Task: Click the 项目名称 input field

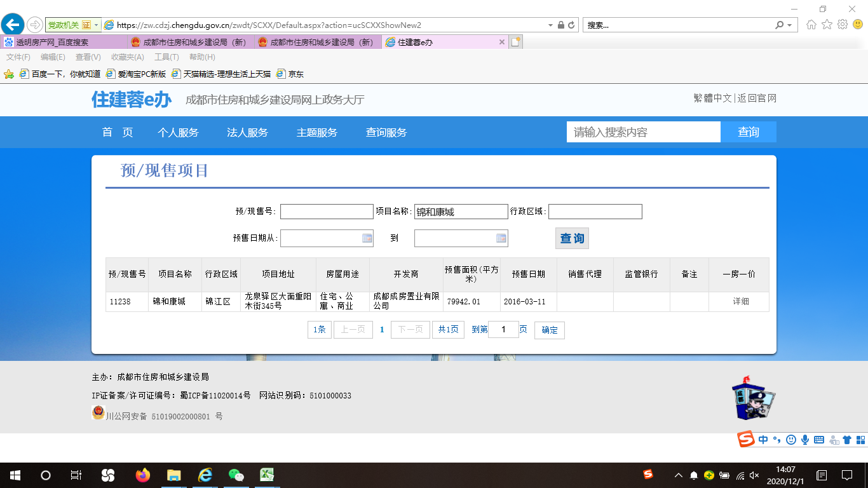Action: tap(461, 212)
